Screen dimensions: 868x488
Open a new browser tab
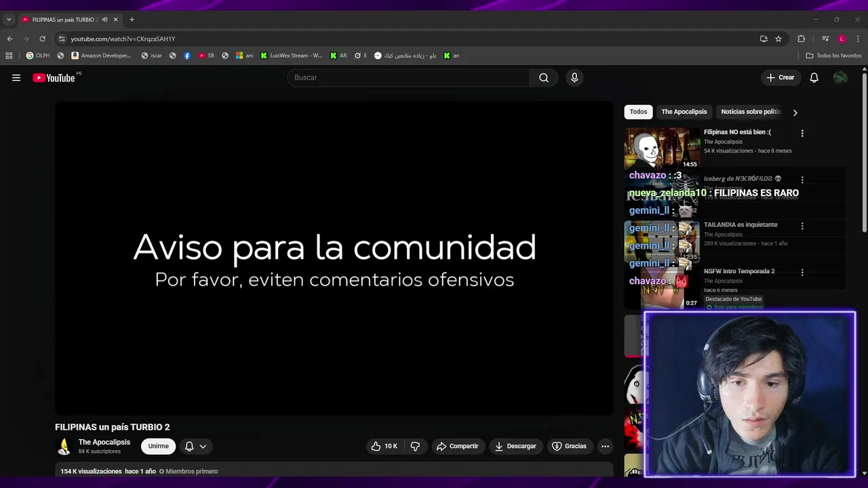[x=132, y=20]
